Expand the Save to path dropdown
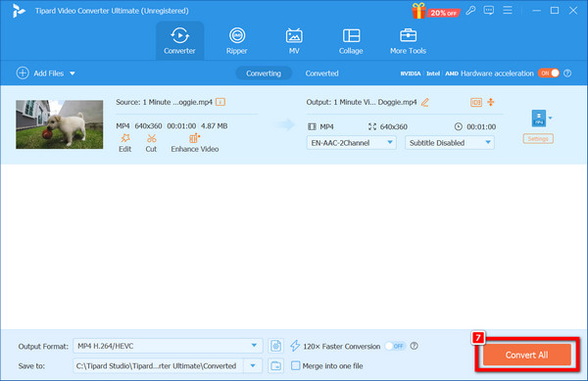Screen dimensions: 588x381 click(x=253, y=365)
